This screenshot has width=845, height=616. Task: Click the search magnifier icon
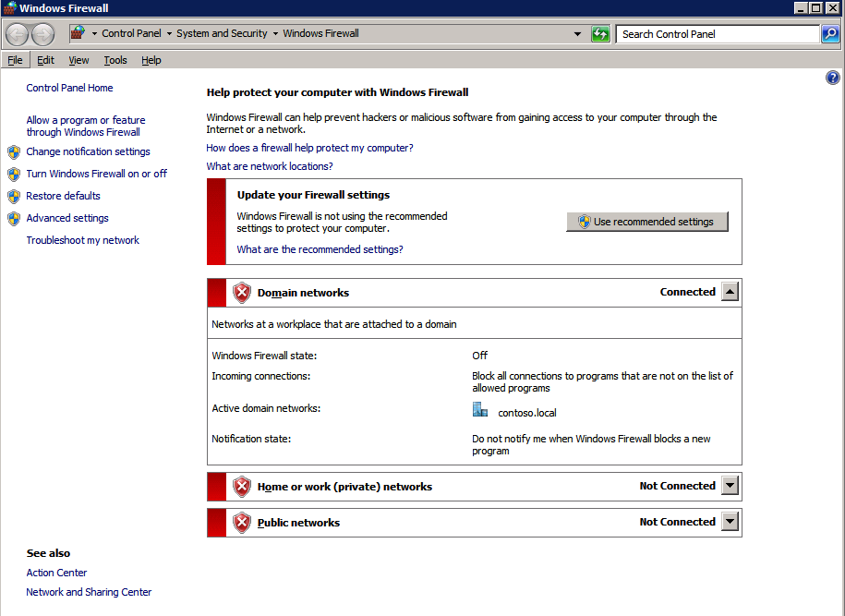click(830, 34)
